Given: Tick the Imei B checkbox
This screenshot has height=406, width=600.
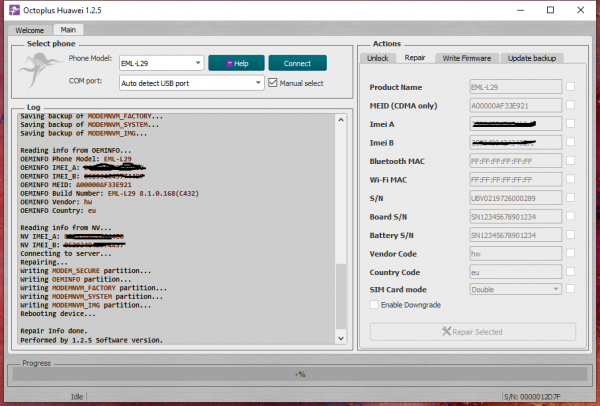Looking at the screenshot, I should [x=570, y=142].
